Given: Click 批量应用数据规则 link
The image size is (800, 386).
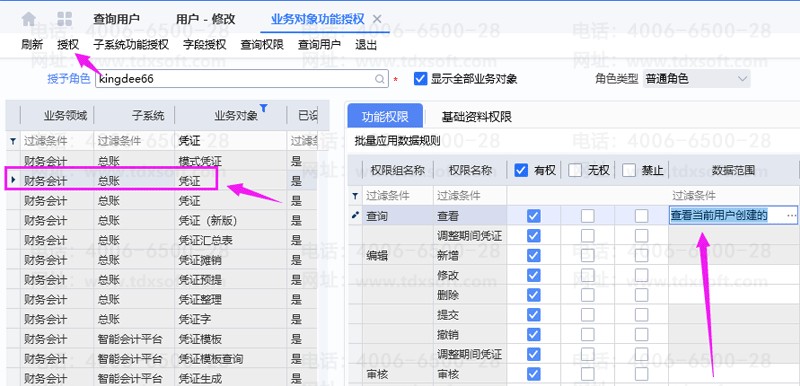Looking at the screenshot, I should point(397,141).
